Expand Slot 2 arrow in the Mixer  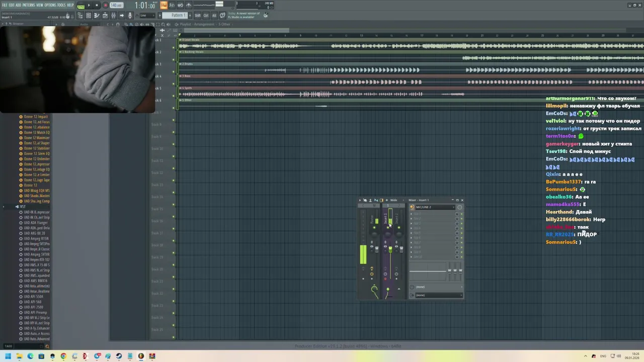pyautogui.click(x=411, y=219)
